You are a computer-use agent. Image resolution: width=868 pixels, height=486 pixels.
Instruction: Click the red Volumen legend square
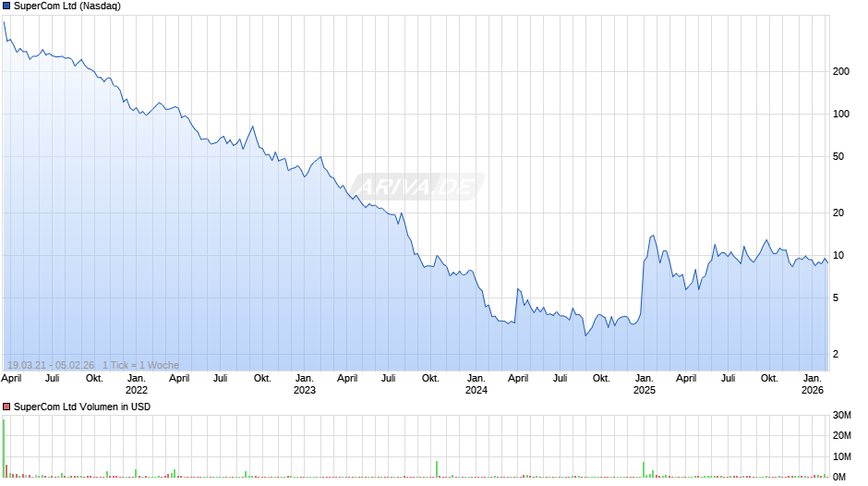[6, 407]
